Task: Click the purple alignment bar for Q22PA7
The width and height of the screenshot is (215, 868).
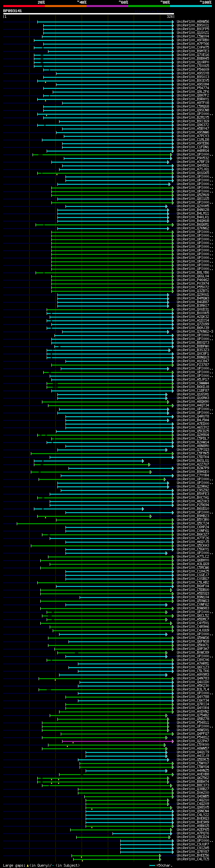Action: pos(118,741)
